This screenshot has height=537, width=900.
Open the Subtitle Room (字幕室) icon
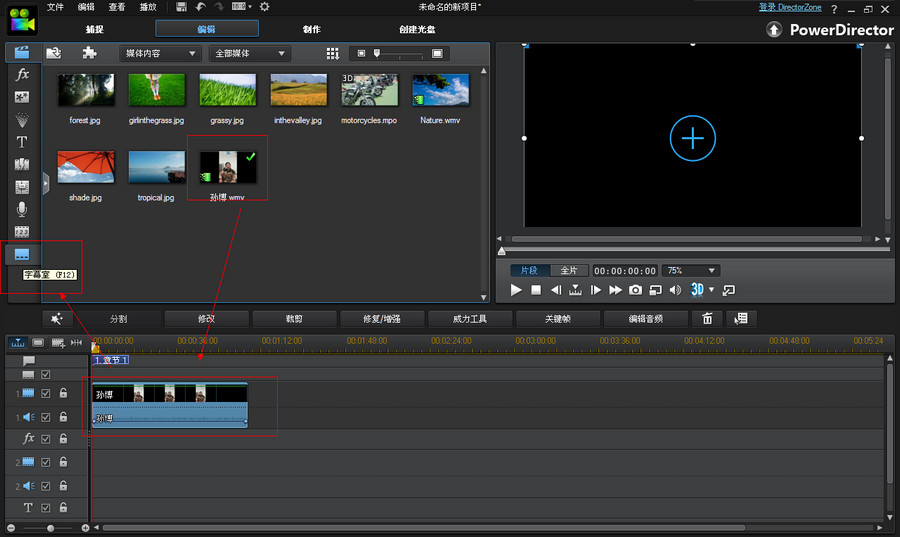[22, 254]
